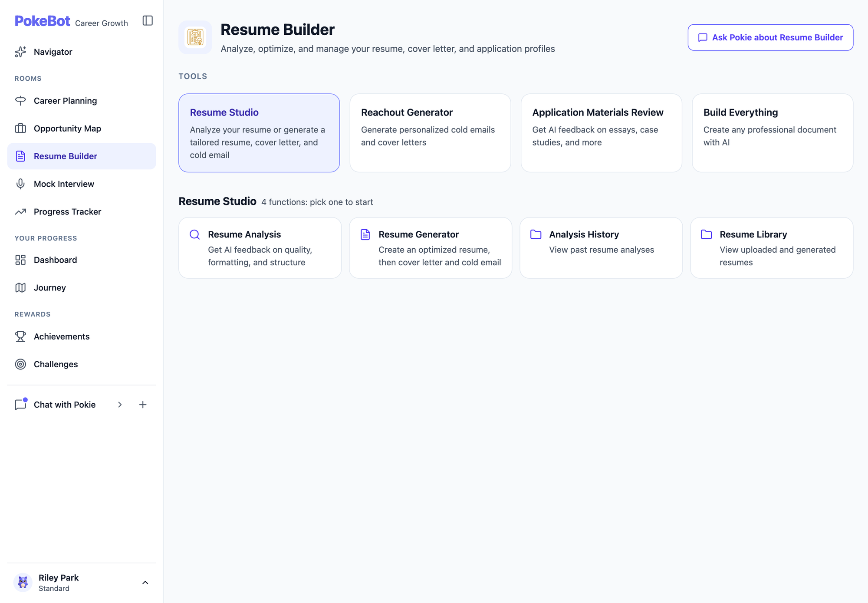Click the Analysis History folder icon
Image resolution: width=868 pixels, height=603 pixels.
536,234
